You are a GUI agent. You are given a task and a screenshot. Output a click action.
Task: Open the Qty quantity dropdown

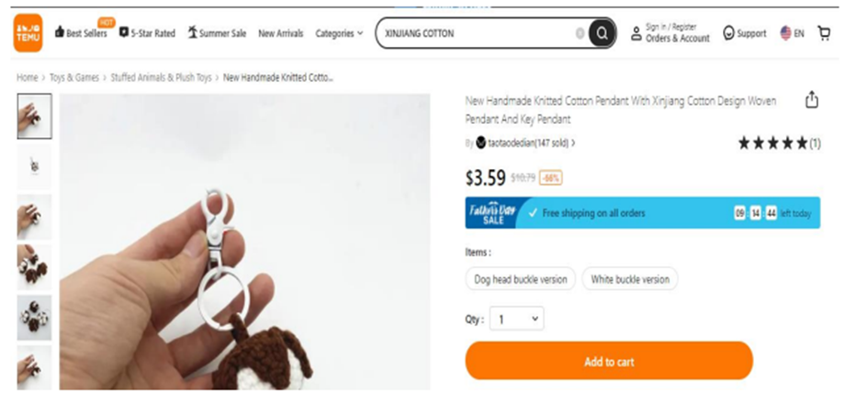(x=517, y=320)
